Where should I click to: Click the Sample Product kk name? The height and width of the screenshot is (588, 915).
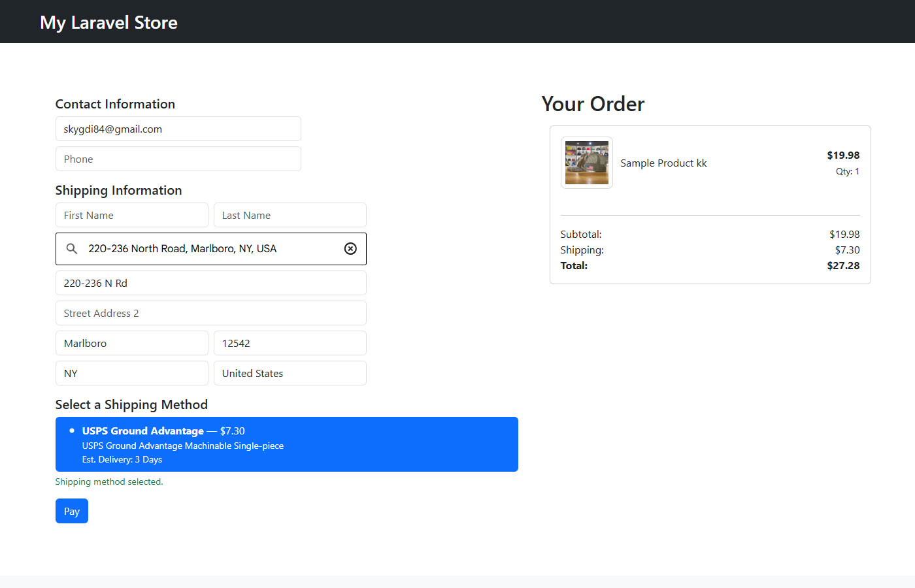[663, 163]
